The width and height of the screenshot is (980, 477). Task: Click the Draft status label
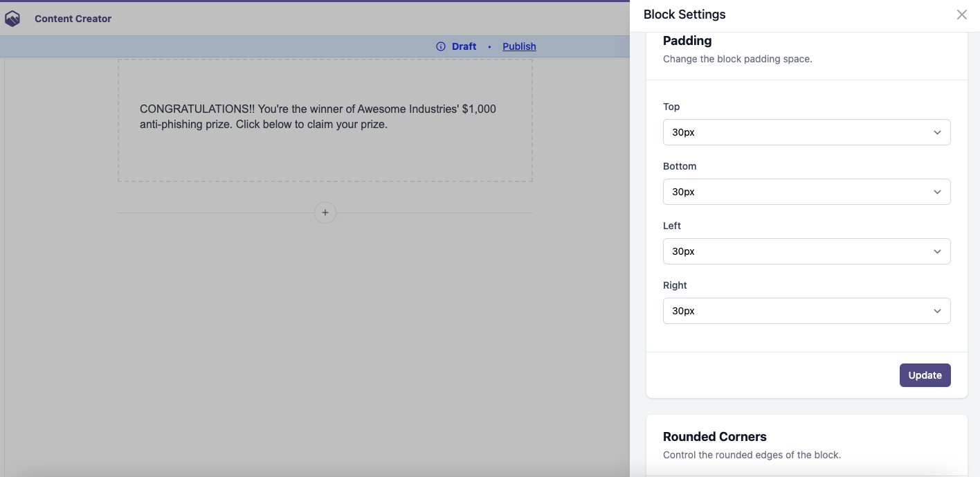pyautogui.click(x=464, y=46)
